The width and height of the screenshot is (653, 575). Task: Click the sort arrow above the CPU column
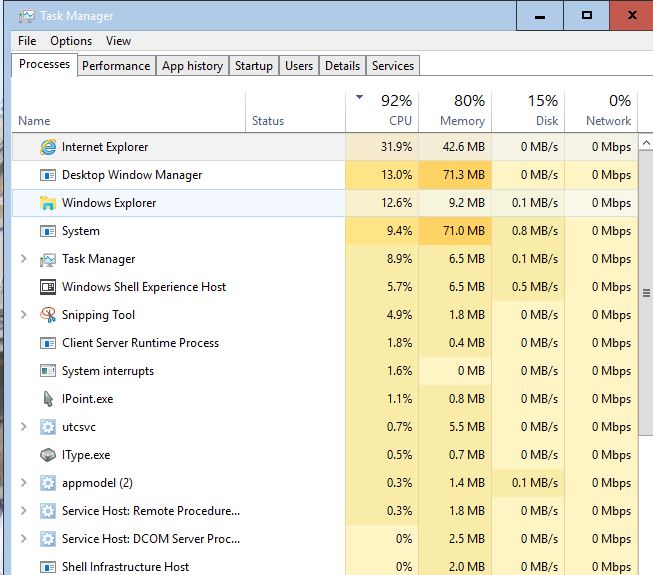click(x=359, y=97)
